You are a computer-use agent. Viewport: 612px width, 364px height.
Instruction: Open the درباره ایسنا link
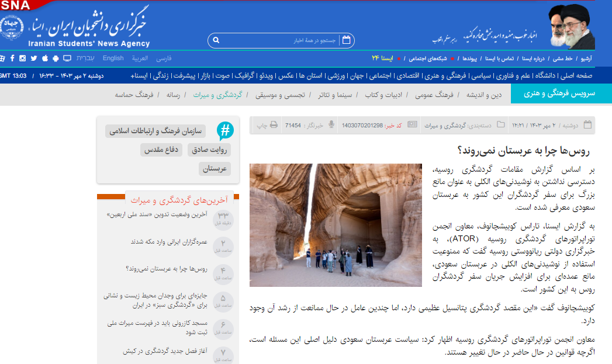(533, 58)
